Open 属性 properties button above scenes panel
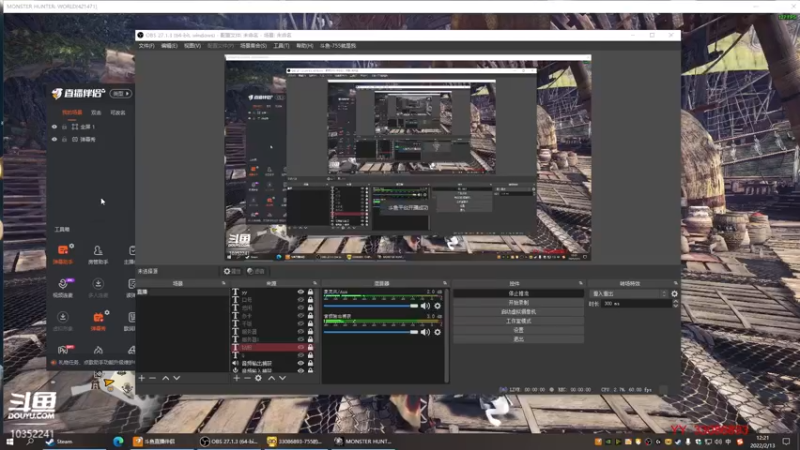The image size is (800, 450). (232, 271)
